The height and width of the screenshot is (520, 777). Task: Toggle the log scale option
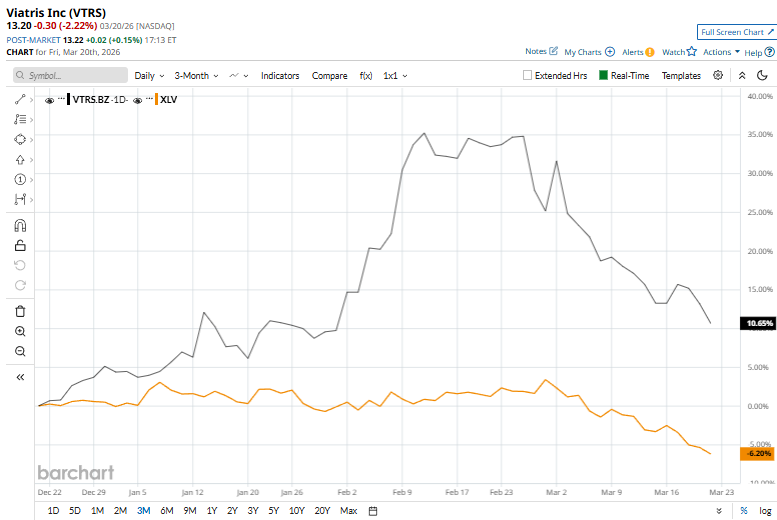765,511
